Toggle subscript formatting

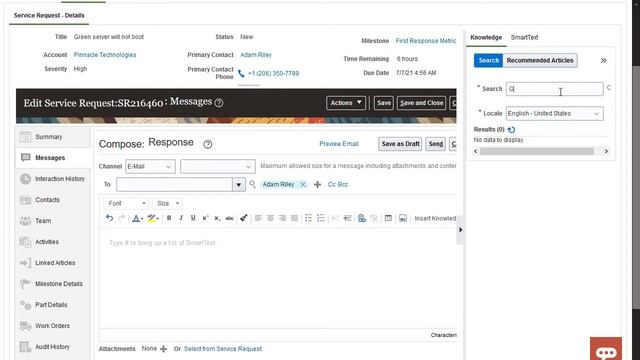[218, 218]
